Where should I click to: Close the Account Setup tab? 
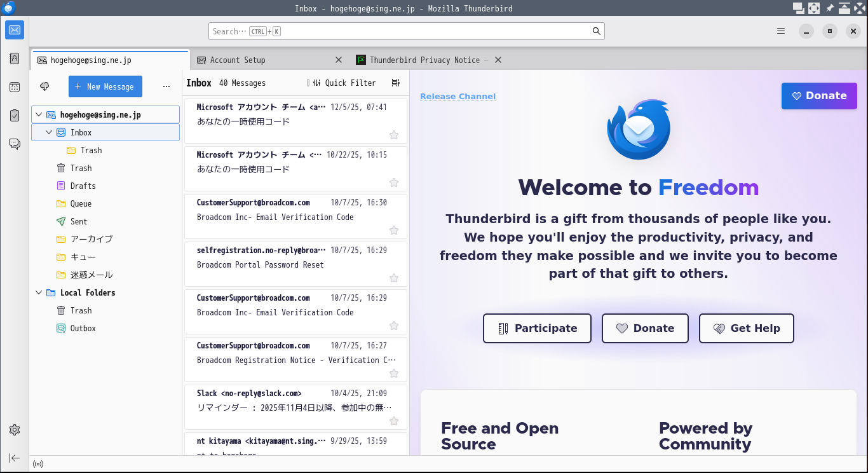coord(339,60)
